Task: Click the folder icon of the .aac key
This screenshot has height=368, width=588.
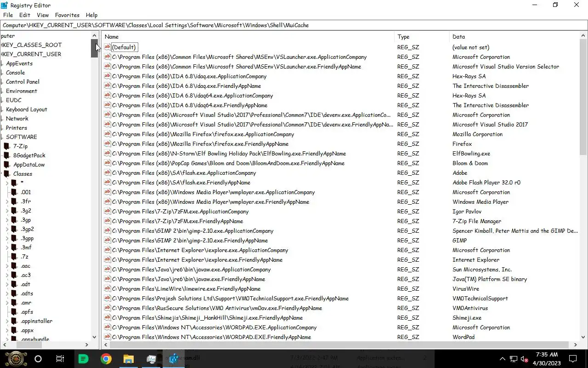Action: 14,265
